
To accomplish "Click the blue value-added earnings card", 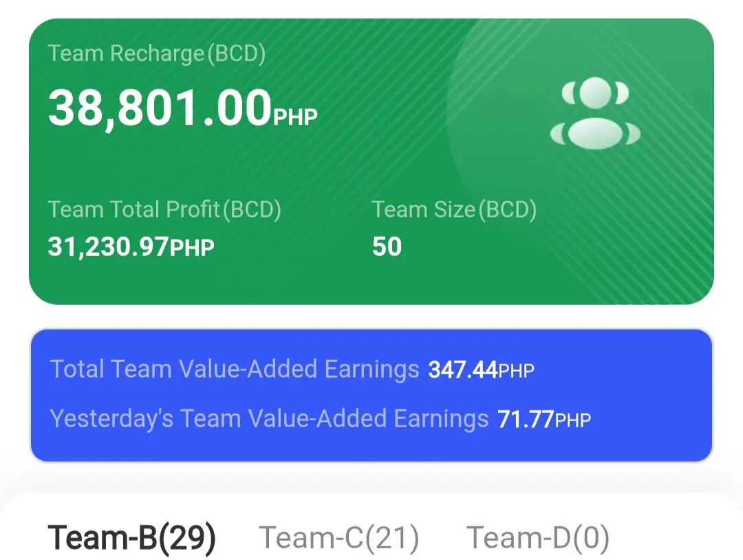I will 371,395.
